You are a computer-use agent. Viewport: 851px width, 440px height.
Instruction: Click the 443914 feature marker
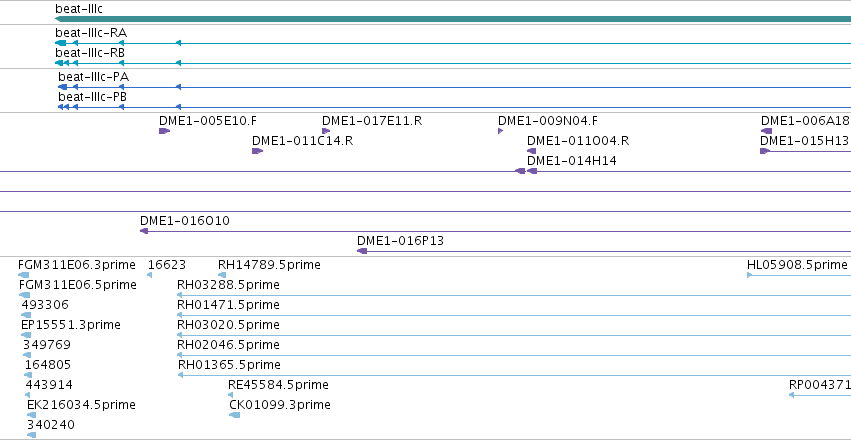[x=28, y=396]
